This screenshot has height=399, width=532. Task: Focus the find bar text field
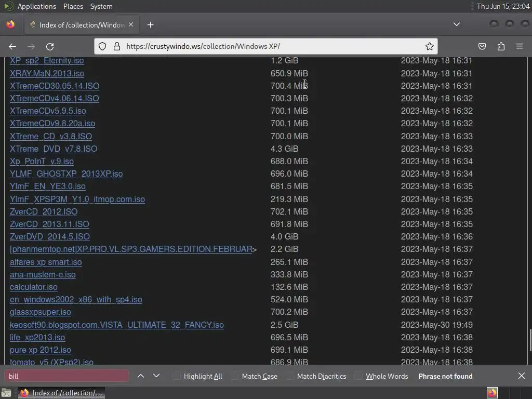pyautogui.click(x=66, y=376)
